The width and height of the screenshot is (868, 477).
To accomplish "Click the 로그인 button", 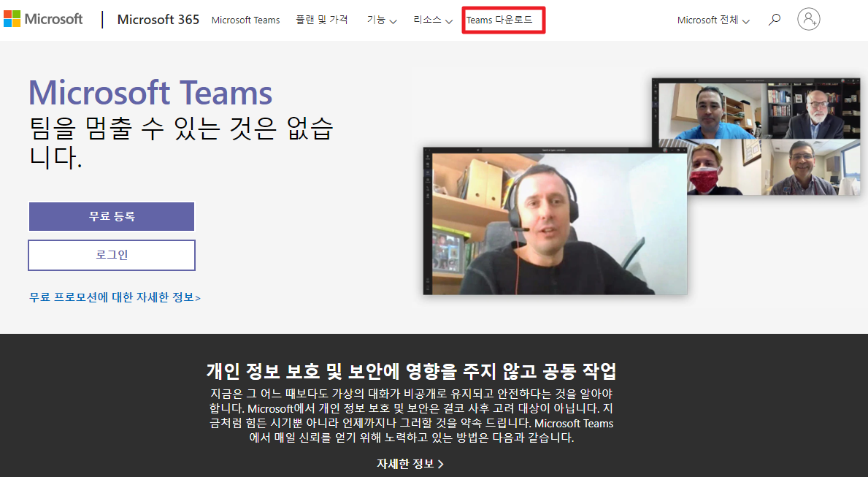I will pyautogui.click(x=112, y=255).
